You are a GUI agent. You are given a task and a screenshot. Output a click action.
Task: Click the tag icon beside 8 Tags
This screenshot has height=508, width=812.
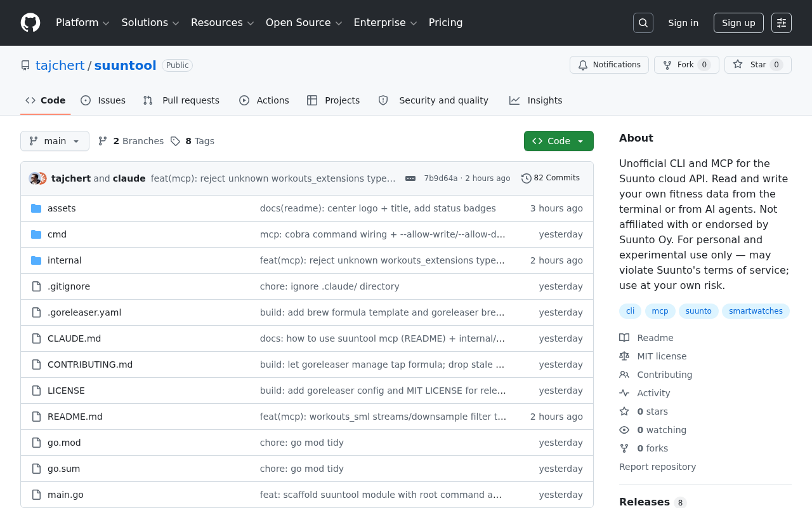pos(175,141)
